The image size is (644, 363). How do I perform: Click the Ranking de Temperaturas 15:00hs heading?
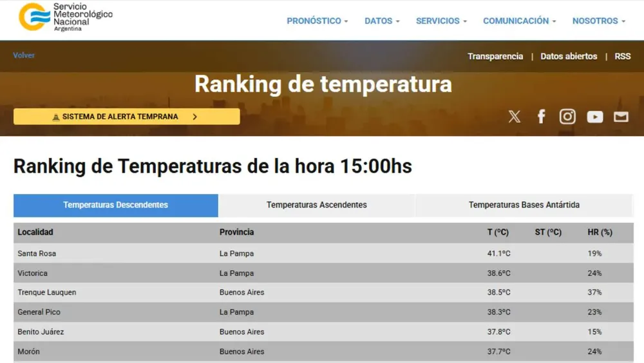213,166
